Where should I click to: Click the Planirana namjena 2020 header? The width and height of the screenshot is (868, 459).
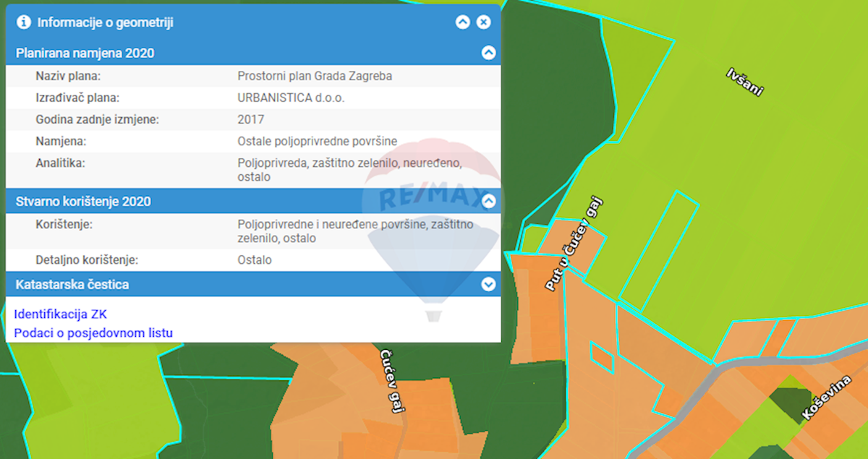point(253,53)
